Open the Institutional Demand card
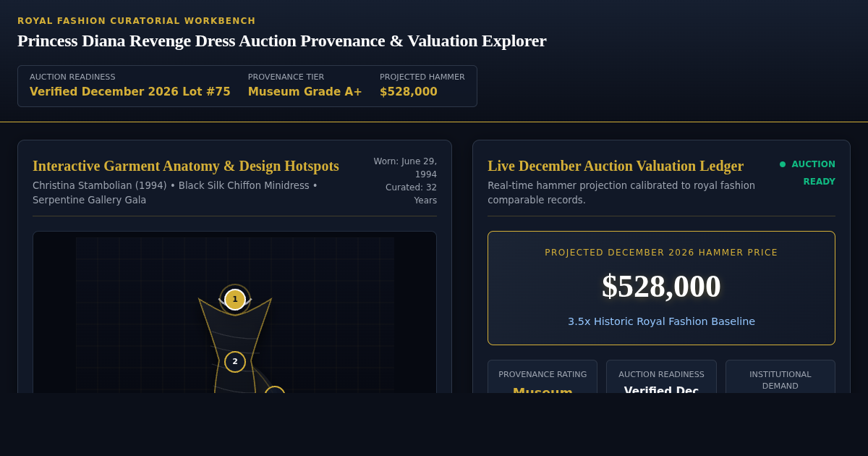 pos(780,376)
